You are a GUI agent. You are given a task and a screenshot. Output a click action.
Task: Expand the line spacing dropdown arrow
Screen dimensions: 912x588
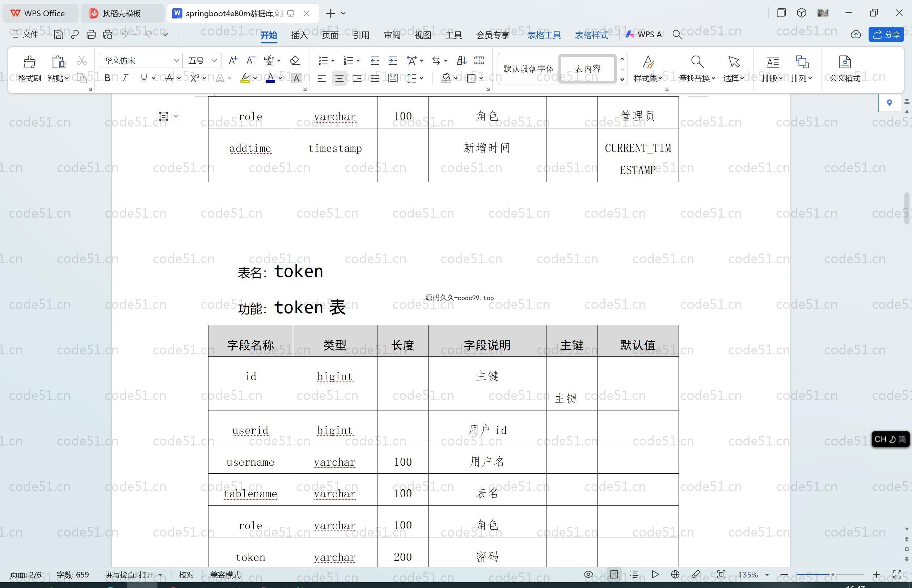(x=421, y=78)
